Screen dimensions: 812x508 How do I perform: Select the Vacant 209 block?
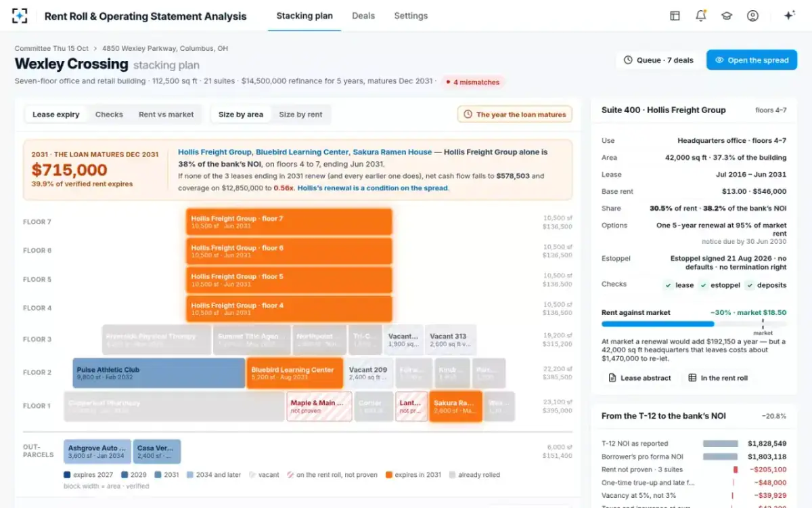(x=369, y=373)
